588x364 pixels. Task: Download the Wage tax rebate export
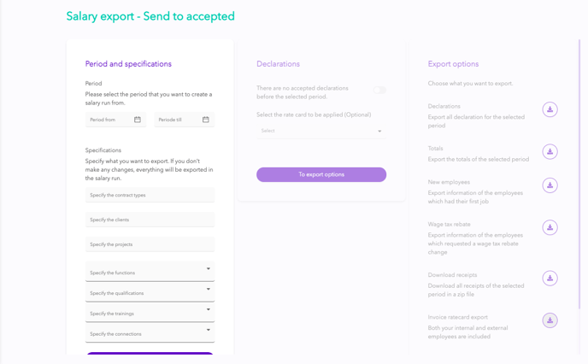(550, 227)
